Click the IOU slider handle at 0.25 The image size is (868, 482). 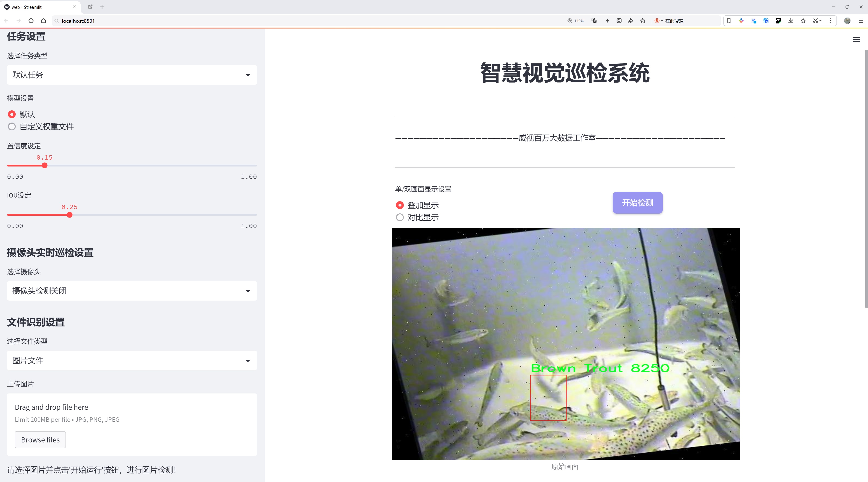69,215
